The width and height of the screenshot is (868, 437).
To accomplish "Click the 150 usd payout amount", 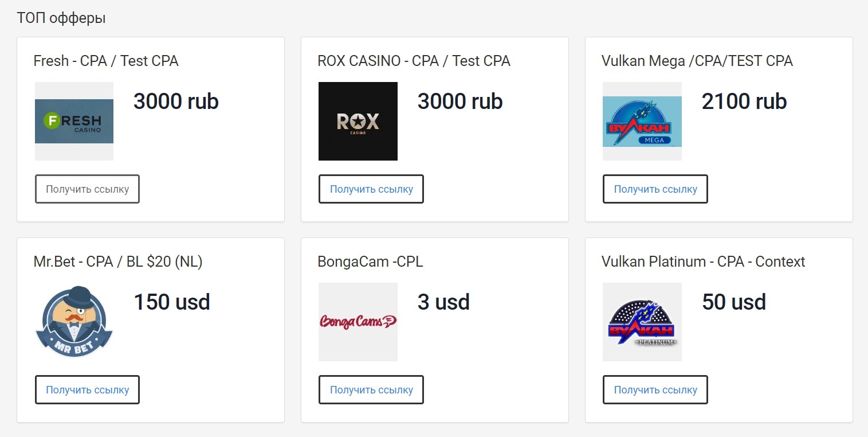I will click(172, 302).
